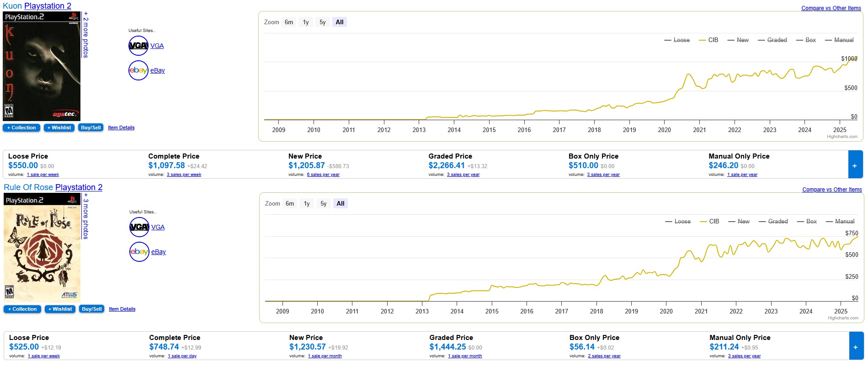The image size is (868, 366).
Task: View Kuon cover art thumbnail
Action: pos(42,66)
